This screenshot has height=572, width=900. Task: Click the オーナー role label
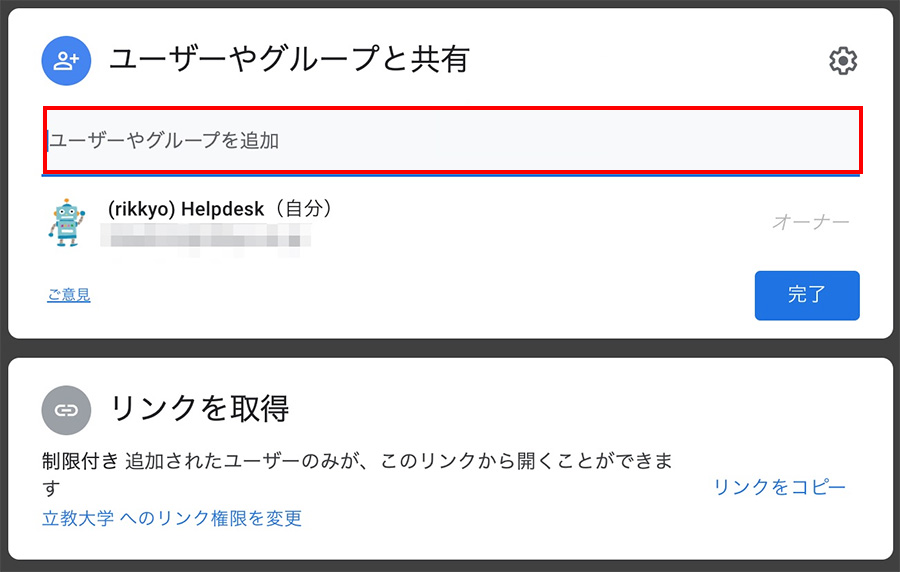(x=810, y=221)
